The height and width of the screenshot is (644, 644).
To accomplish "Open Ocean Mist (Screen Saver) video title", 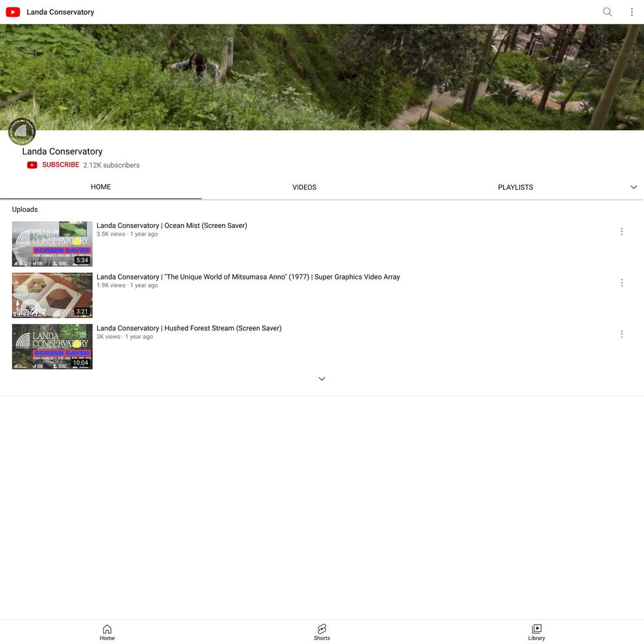I will pyautogui.click(x=172, y=225).
